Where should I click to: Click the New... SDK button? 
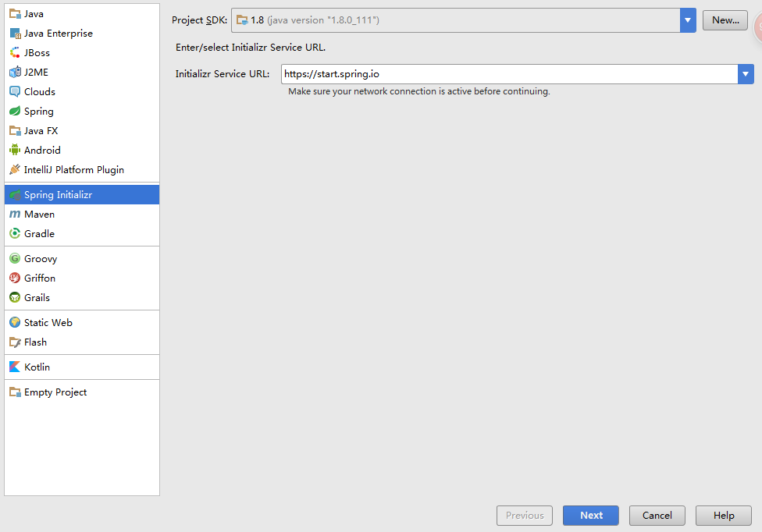coord(725,20)
